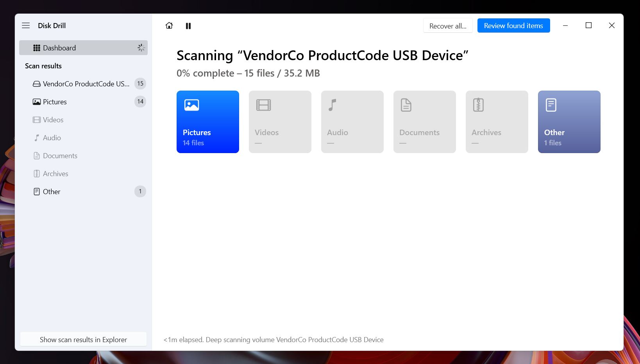Open Documents in the sidebar
This screenshot has height=364, width=640.
(x=83, y=155)
